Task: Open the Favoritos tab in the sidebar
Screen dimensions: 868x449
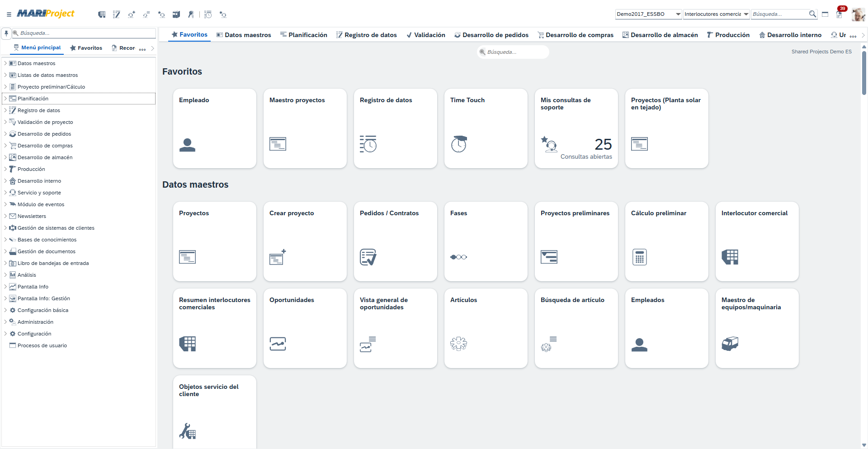Action: [86, 47]
